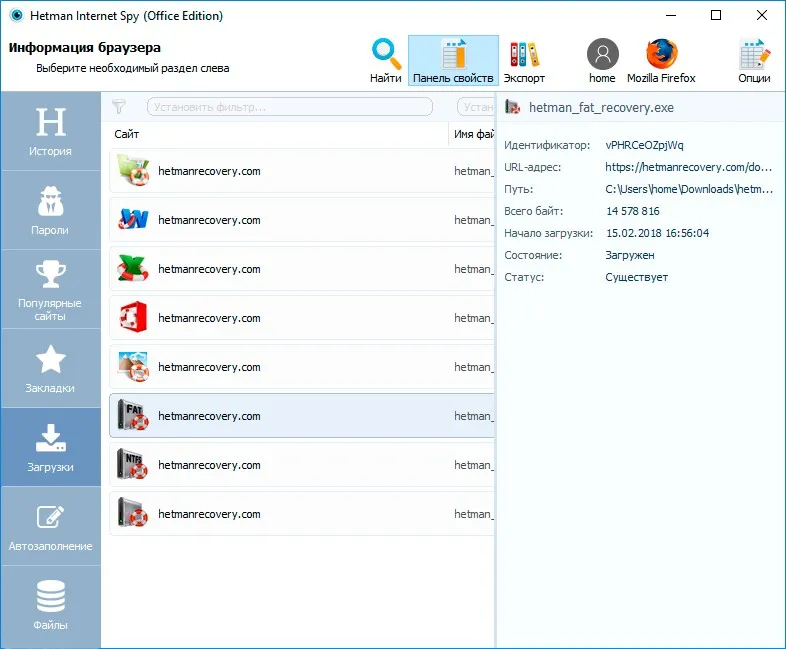Image resolution: width=786 pixels, height=649 pixels.
Task: Toggle the Панель свойств properties panel
Action: 453,60
